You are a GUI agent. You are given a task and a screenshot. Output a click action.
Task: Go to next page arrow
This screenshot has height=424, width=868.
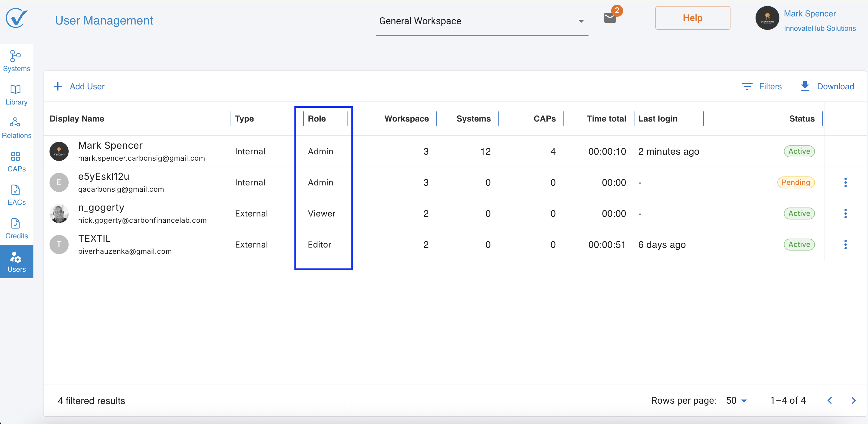tap(853, 400)
